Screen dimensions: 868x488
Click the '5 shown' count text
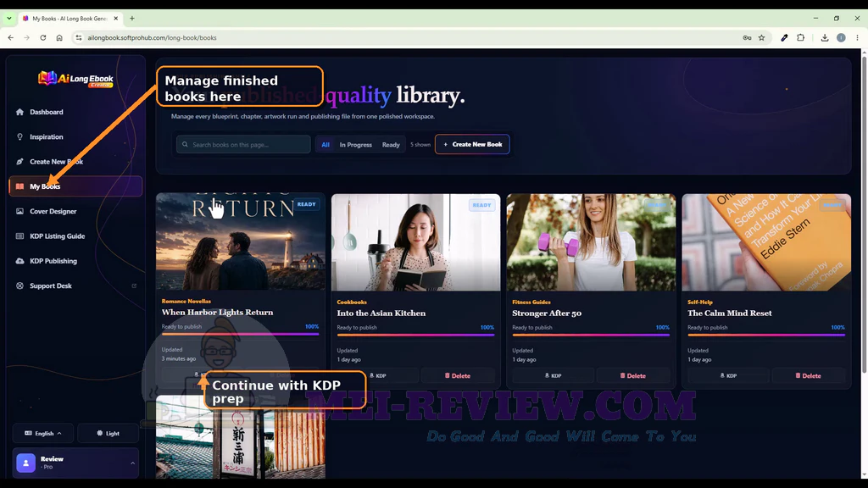420,144
